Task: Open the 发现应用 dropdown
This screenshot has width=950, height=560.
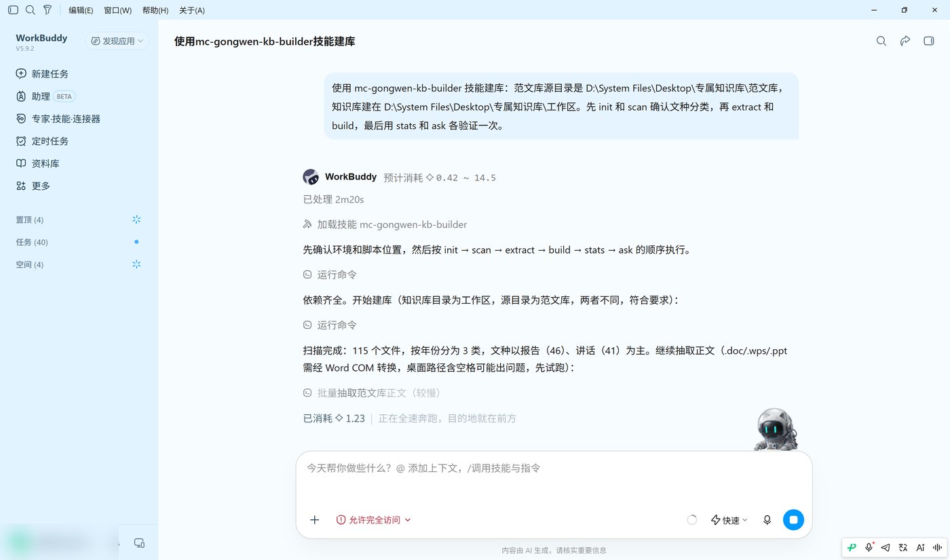Action: [x=117, y=41]
